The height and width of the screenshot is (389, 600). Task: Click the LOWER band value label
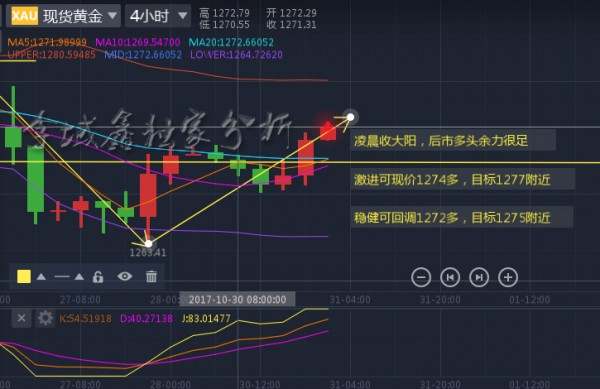pyautogui.click(x=236, y=55)
